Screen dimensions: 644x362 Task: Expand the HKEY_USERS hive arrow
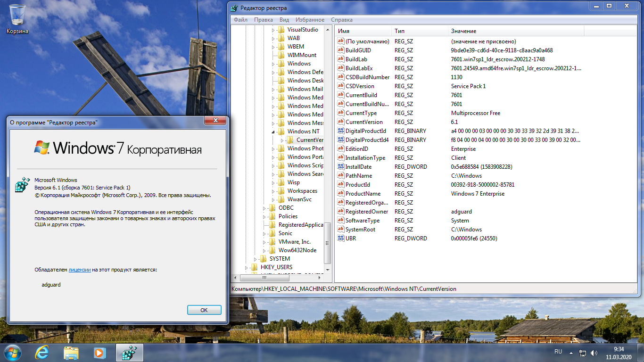(247, 267)
